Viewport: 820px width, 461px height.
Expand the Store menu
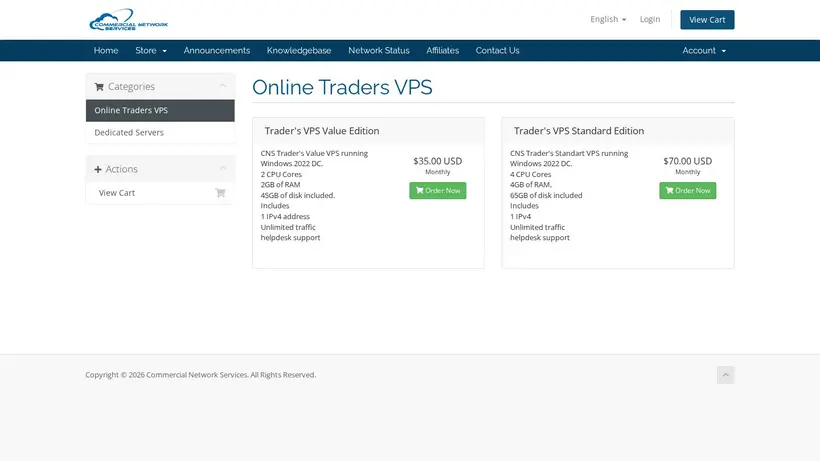point(151,51)
